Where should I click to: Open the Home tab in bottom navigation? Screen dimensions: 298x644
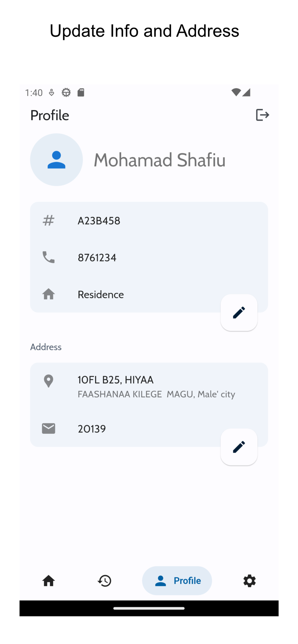(49, 581)
